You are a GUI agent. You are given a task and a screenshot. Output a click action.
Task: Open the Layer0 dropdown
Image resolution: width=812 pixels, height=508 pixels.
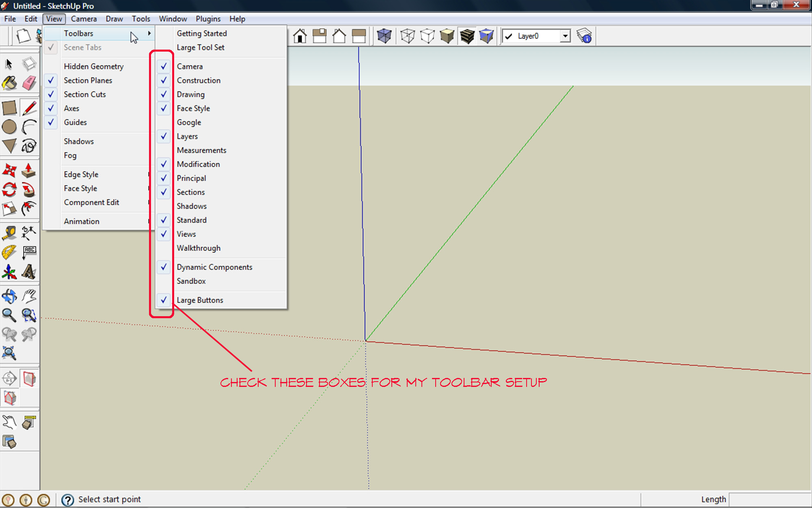click(565, 36)
